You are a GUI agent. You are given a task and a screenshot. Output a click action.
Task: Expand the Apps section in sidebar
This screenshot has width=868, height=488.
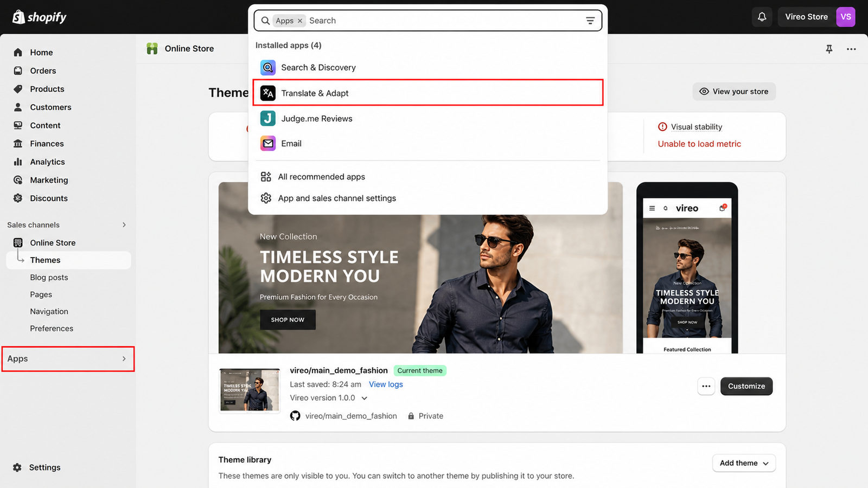[68, 359]
